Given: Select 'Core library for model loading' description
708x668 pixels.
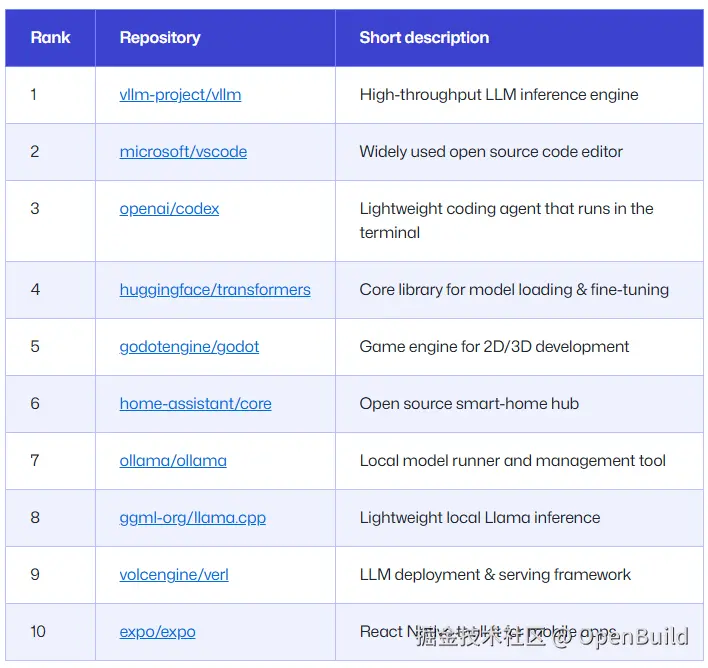Looking at the screenshot, I should tap(514, 290).
